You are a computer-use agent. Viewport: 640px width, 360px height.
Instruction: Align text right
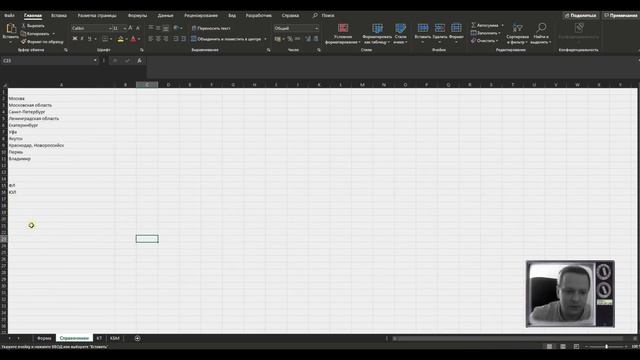[166, 39]
